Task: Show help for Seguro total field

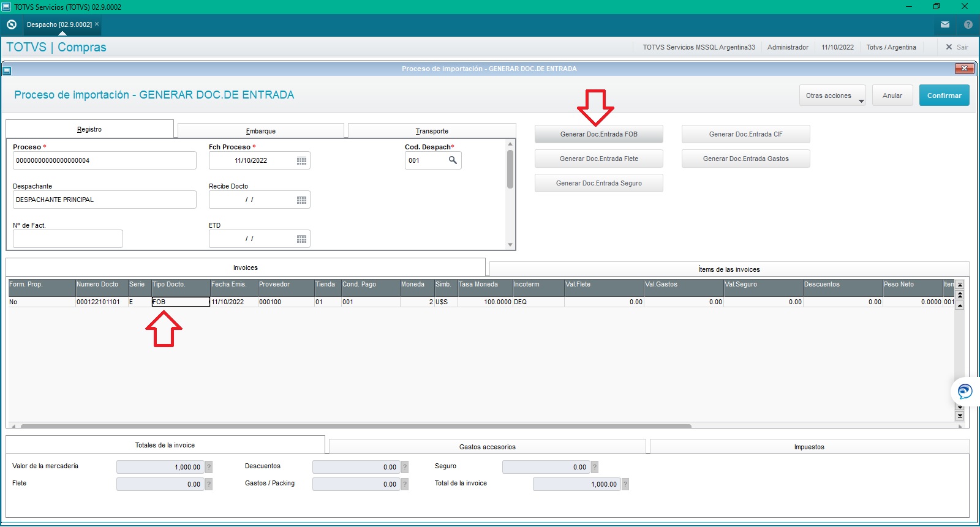Action: [x=595, y=467]
